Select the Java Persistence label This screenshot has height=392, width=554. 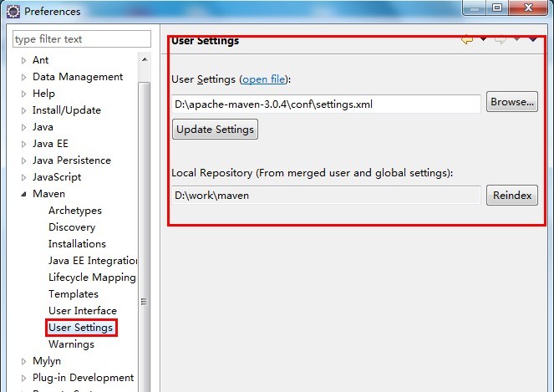(x=72, y=160)
